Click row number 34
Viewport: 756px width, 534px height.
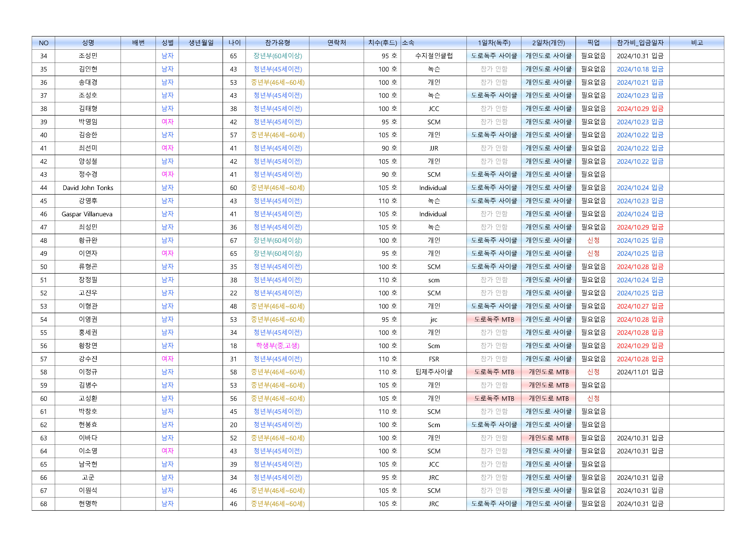coord(43,56)
